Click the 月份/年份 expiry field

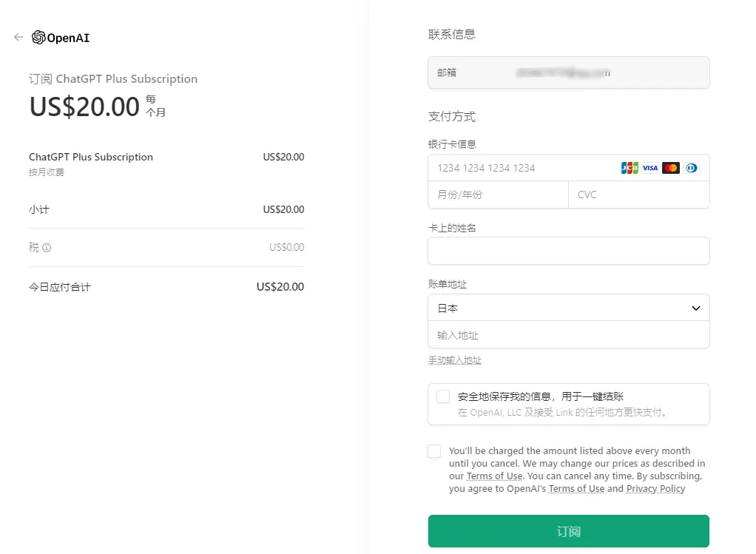497,195
